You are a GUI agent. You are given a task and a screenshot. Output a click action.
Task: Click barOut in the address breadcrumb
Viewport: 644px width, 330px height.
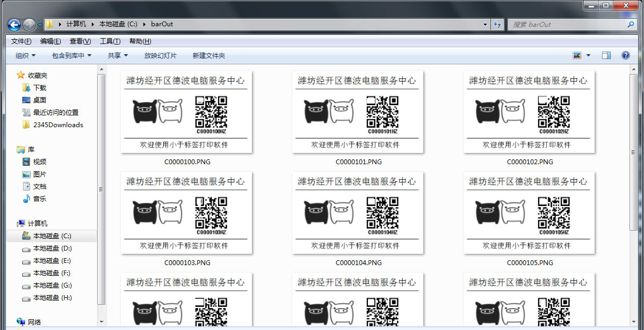162,24
